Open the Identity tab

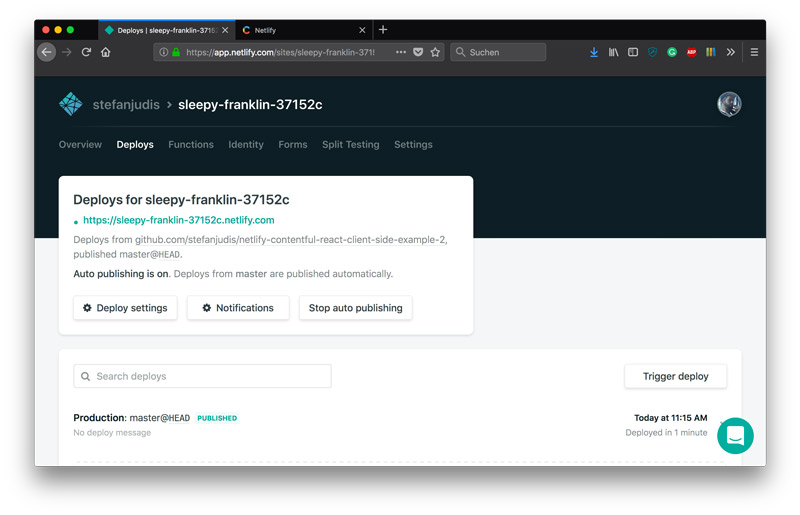246,144
